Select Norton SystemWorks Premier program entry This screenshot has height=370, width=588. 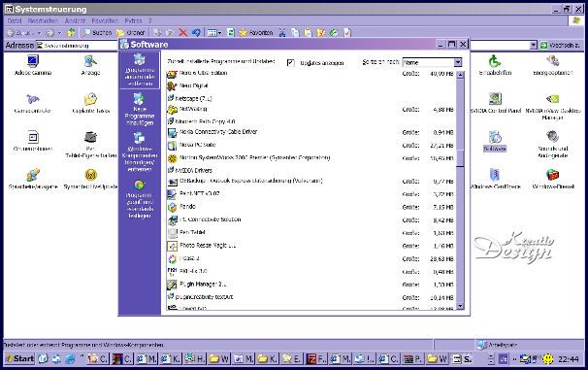[254, 157]
